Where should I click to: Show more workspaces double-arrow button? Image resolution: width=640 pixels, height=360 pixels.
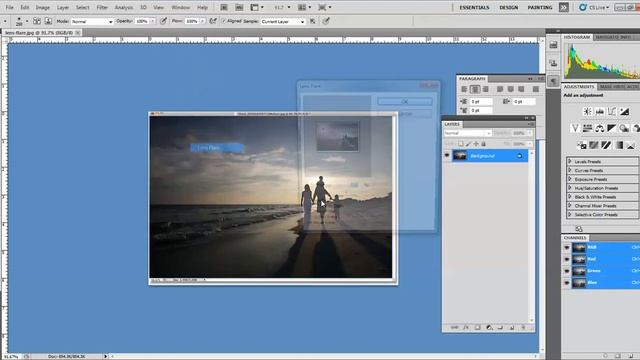click(x=564, y=7)
